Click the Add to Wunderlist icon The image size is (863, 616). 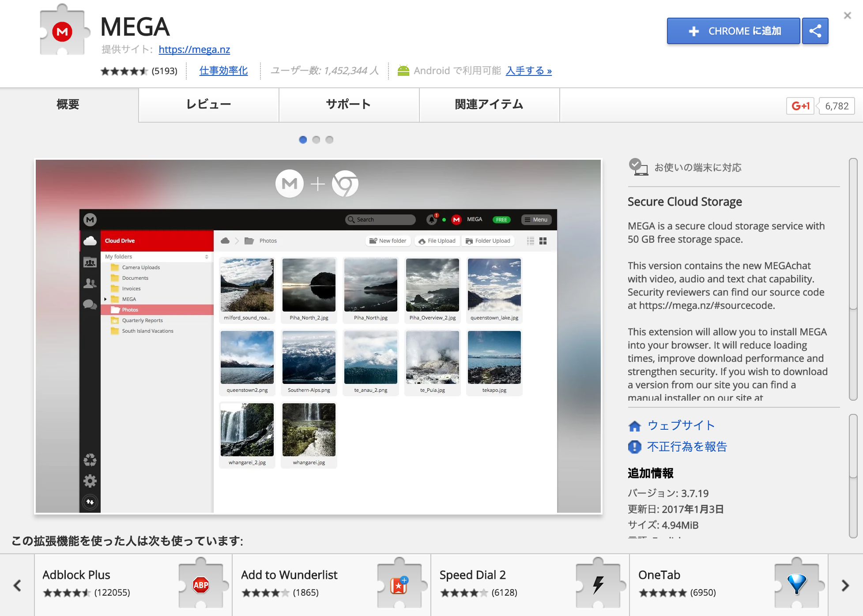[399, 585]
